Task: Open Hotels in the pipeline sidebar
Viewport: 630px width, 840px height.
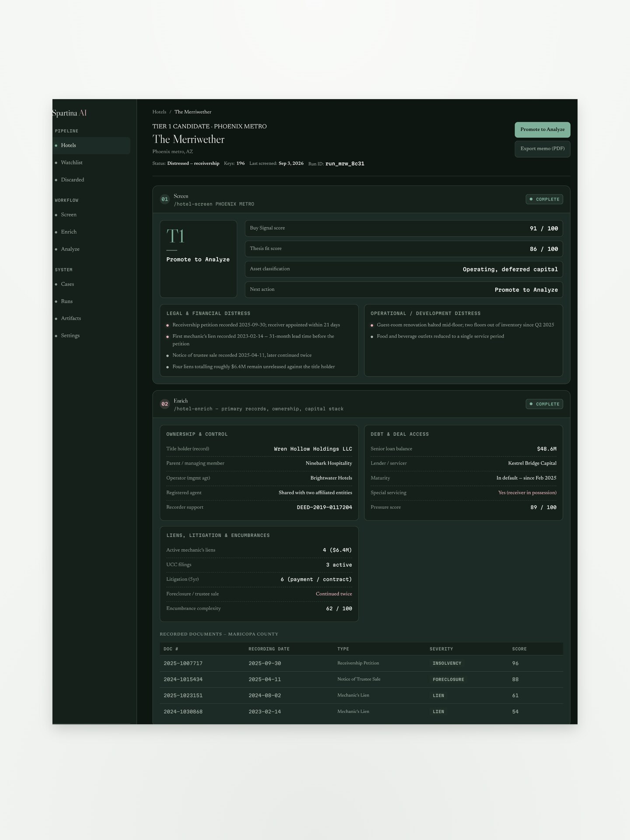Action: pyautogui.click(x=91, y=145)
